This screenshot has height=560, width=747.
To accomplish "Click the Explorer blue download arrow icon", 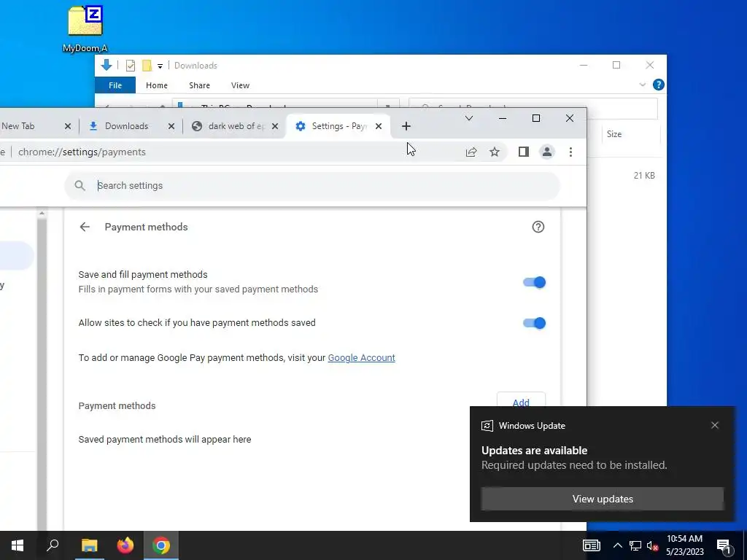I will click(107, 65).
